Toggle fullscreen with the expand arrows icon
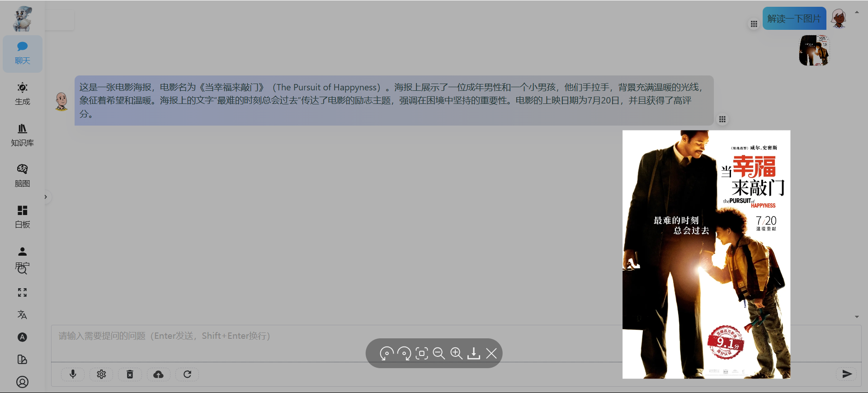Screen dimensions: 868x393 click(x=22, y=292)
